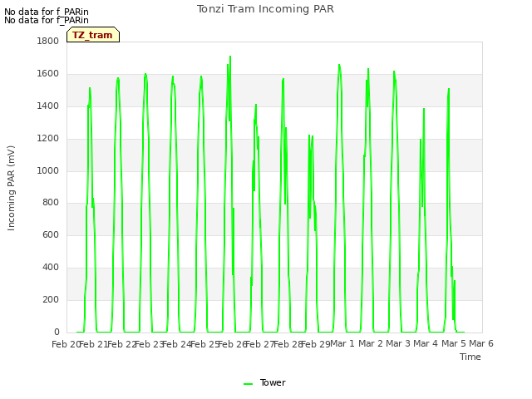Click the 600 y-axis value
The width and height of the screenshot is (532, 399).
pos(51,234)
